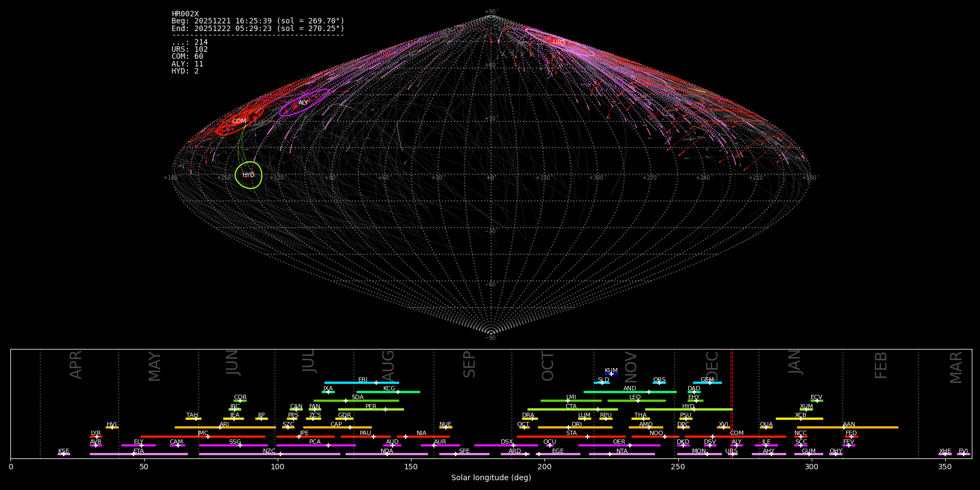Click the LEO shower bar
Image resolution: width=980 pixels, height=490 pixels.
[636, 401]
